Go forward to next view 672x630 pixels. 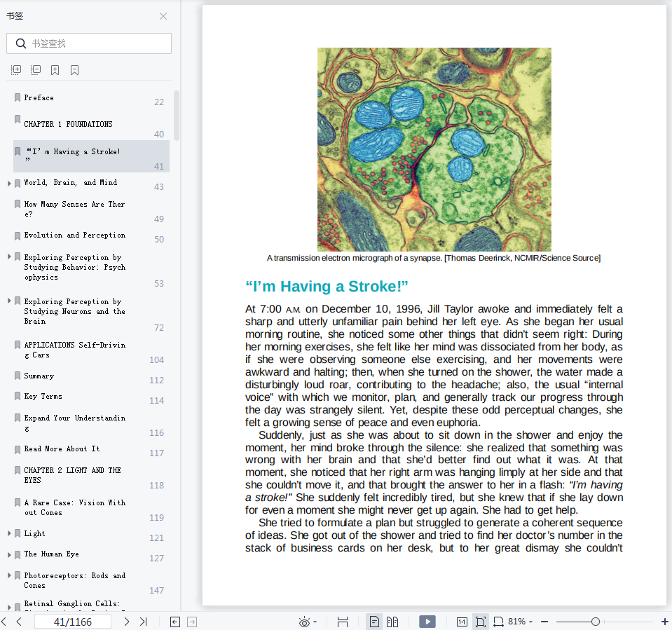tap(192, 622)
